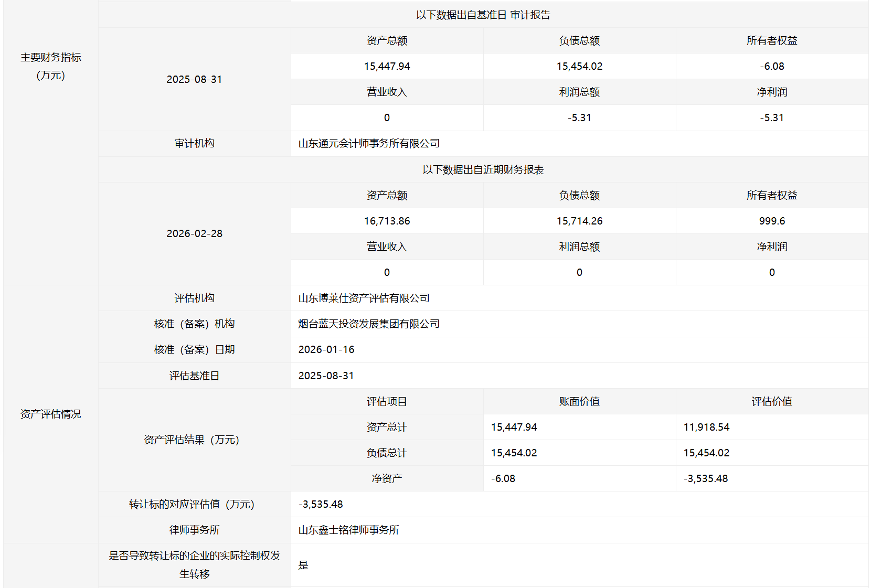The image size is (871, 588).
Task: Click the 2026-01-16 approval date value
Action: [326, 350]
